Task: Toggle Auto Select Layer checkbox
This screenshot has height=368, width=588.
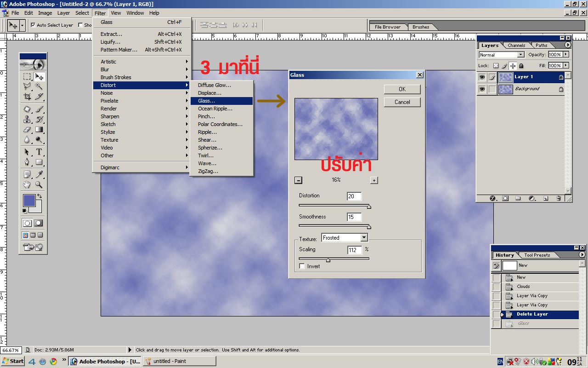Action: (33, 25)
